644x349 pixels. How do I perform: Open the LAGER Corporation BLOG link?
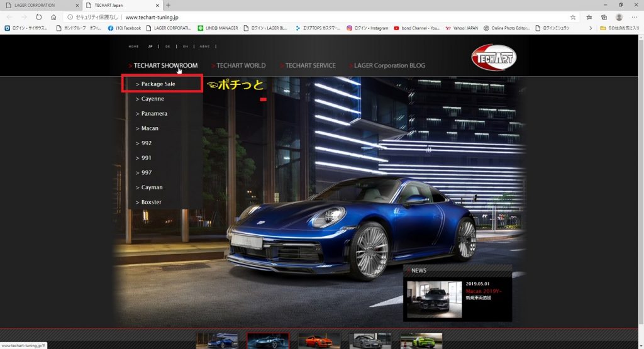click(389, 65)
